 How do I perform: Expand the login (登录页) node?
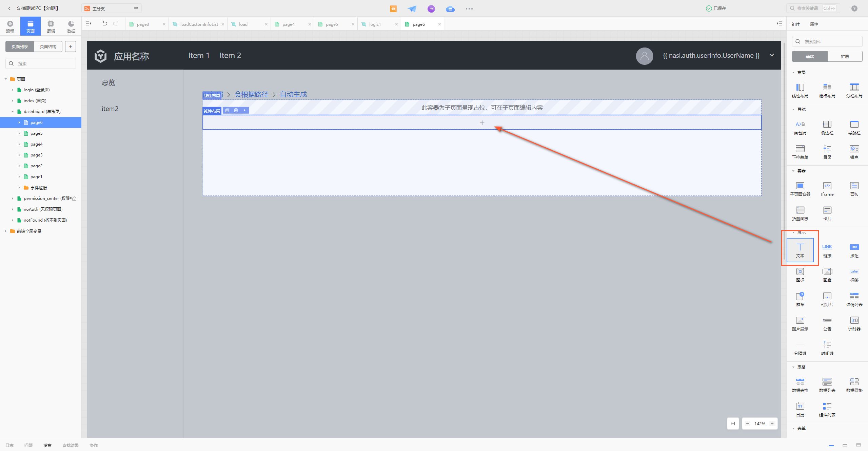(x=13, y=90)
